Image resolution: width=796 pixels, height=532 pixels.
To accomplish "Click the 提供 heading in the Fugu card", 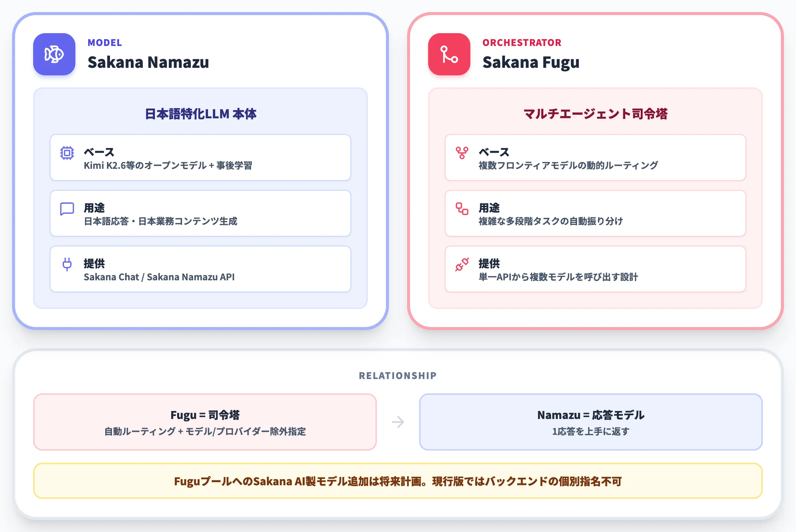I will (x=489, y=264).
